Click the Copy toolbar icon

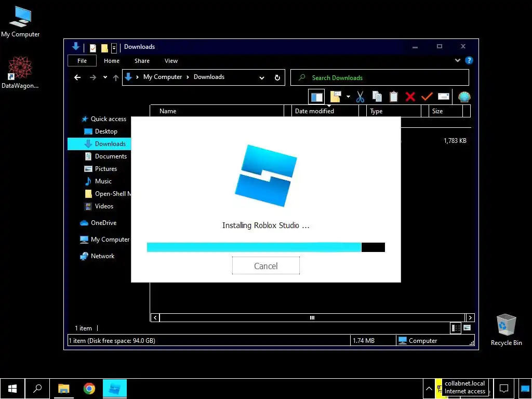pos(377,97)
